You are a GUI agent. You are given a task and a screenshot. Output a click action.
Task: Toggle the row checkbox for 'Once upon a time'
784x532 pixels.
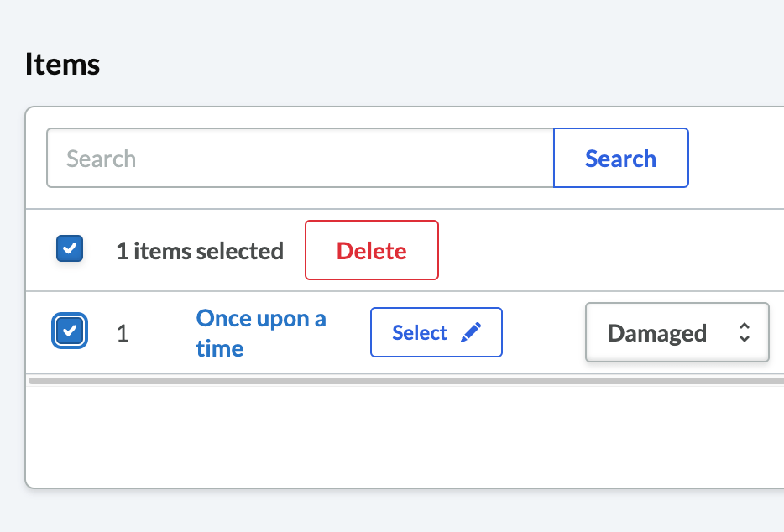(70, 331)
